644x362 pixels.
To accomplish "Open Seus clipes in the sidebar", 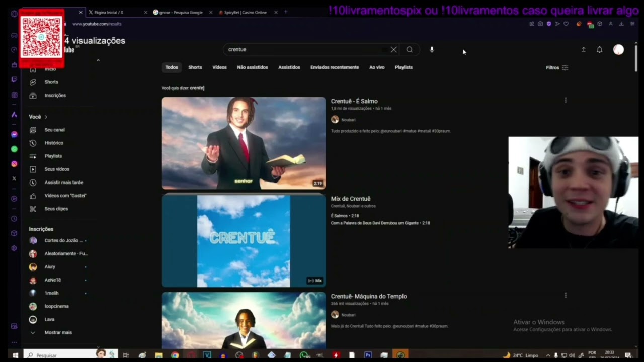I will [x=56, y=208].
